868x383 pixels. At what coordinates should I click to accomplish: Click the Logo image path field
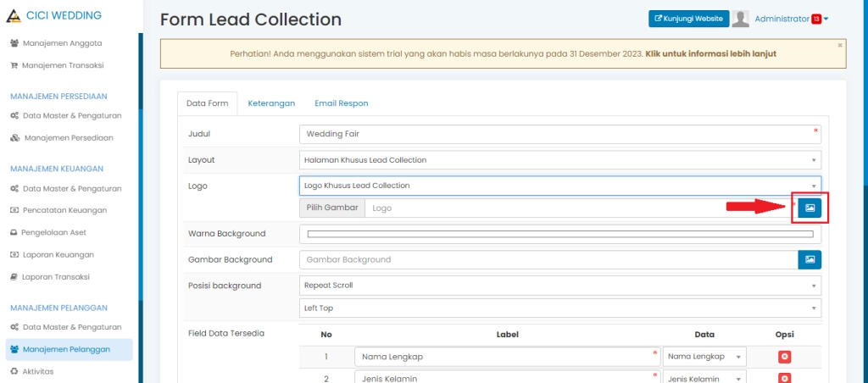(x=581, y=208)
